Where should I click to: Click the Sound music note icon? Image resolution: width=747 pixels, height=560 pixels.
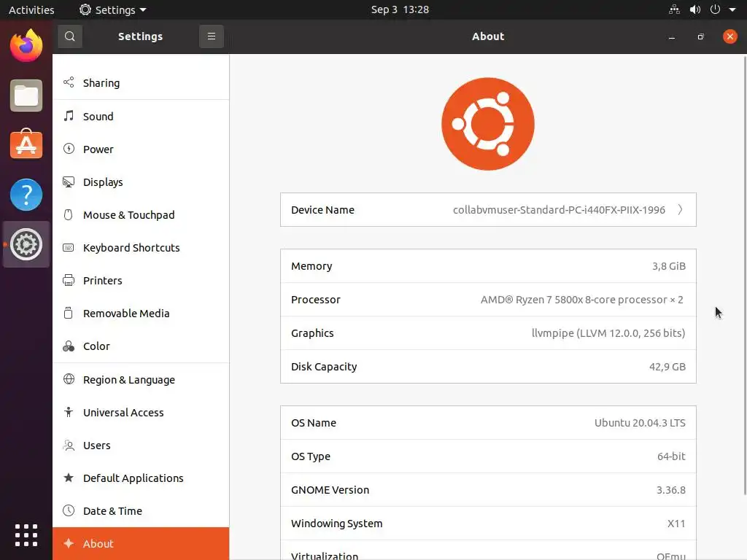[69, 116]
